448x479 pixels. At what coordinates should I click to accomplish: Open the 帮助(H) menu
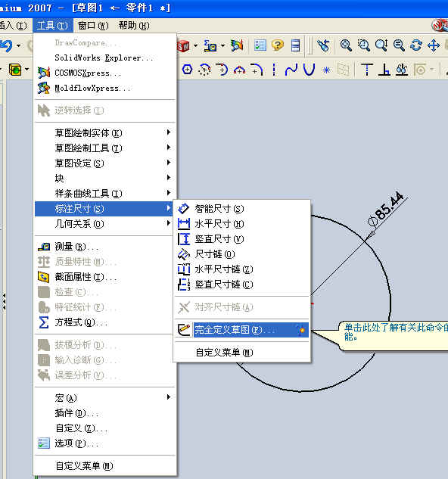(x=134, y=26)
